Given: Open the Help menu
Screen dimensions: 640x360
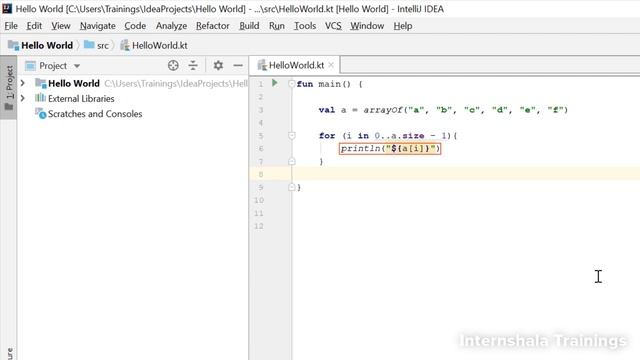Looking at the screenshot, I should (x=402, y=26).
